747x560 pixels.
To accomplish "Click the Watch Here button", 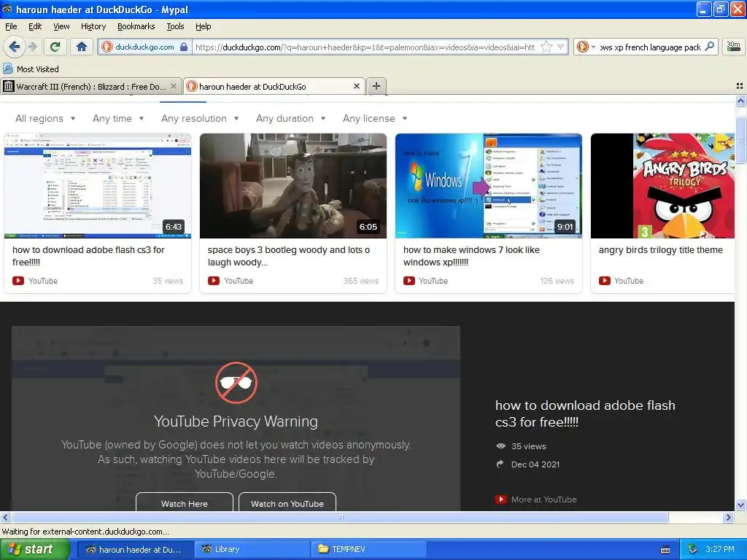I will [x=185, y=503].
